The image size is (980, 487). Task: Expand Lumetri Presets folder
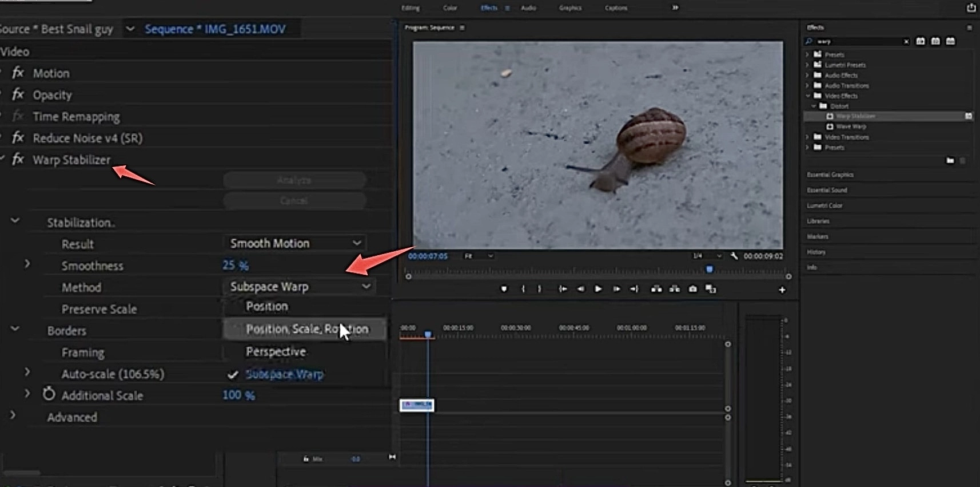pyautogui.click(x=807, y=65)
